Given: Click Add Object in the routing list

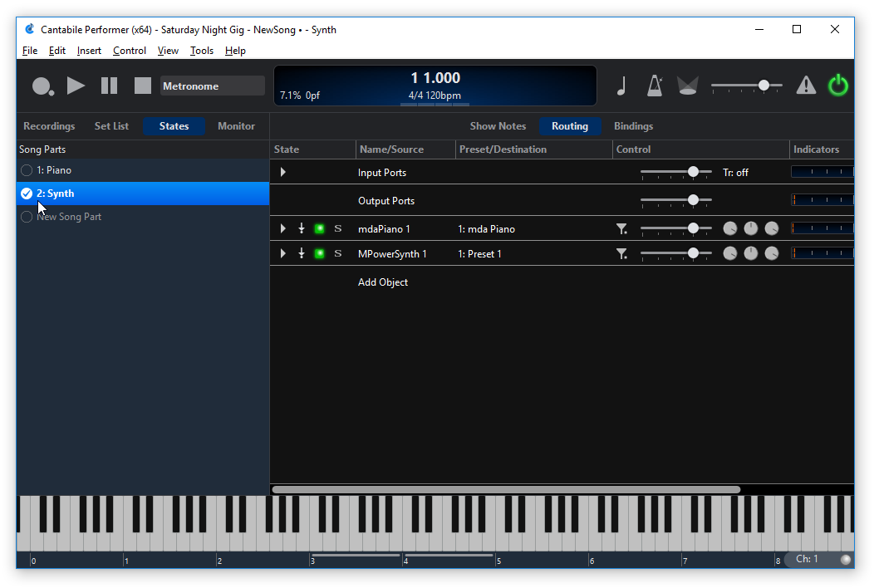Looking at the screenshot, I should coord(382,282).
